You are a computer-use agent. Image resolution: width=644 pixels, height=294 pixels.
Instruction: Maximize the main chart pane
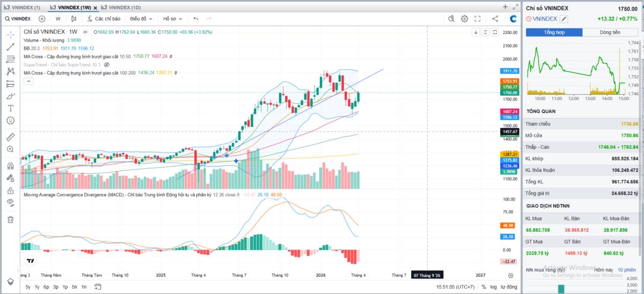(x=495, y=32)
